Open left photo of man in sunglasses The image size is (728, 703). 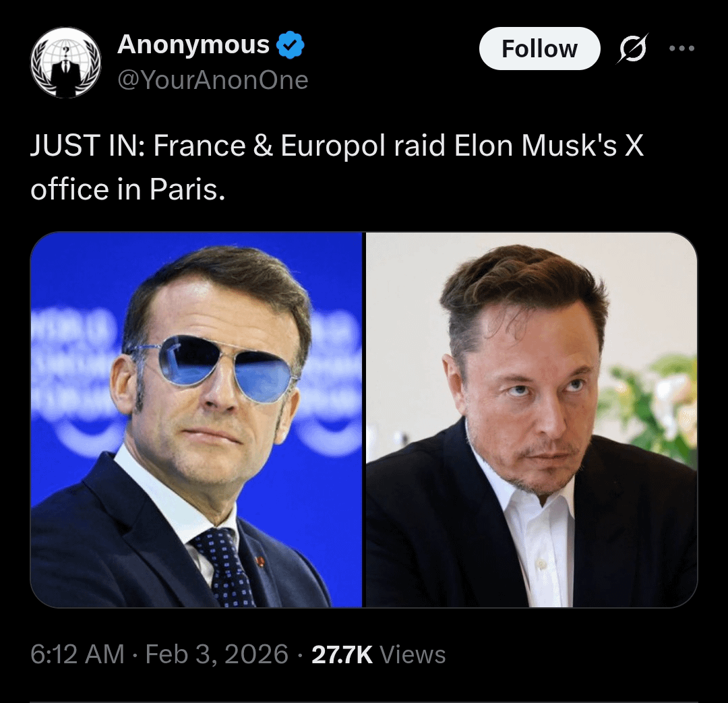(x=196, y=419)
